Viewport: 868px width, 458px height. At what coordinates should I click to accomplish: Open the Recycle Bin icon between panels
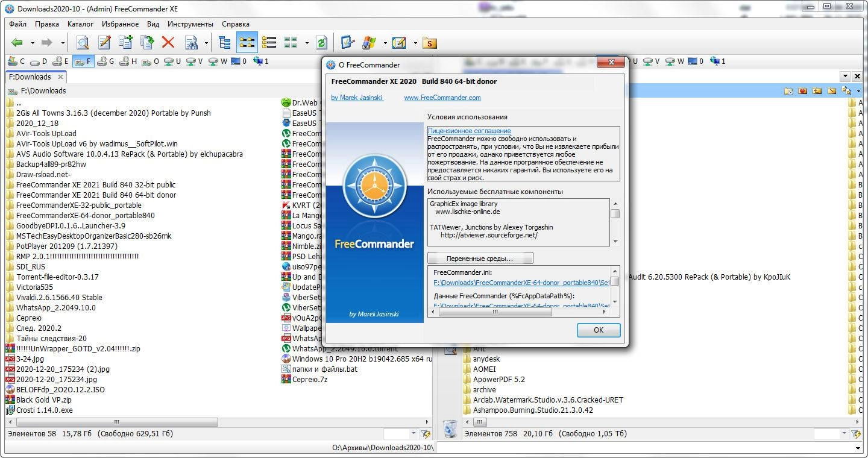tap(450, 428)
